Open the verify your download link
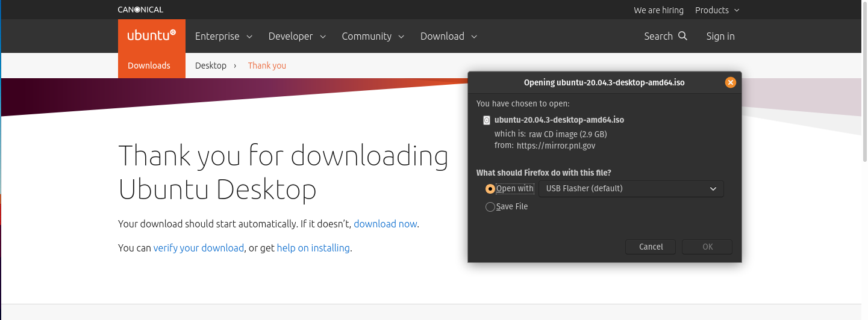 pos(199,248)
